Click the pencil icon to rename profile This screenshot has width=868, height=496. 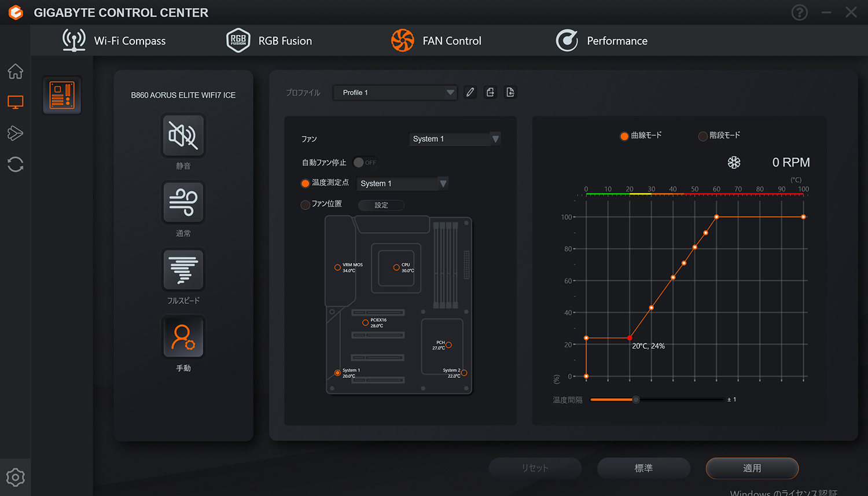click(x=470, y=92)
